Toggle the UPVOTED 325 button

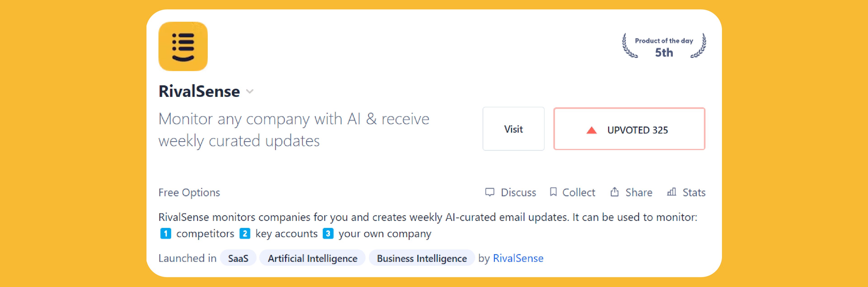pyautogui.click(x=629, y=129)
